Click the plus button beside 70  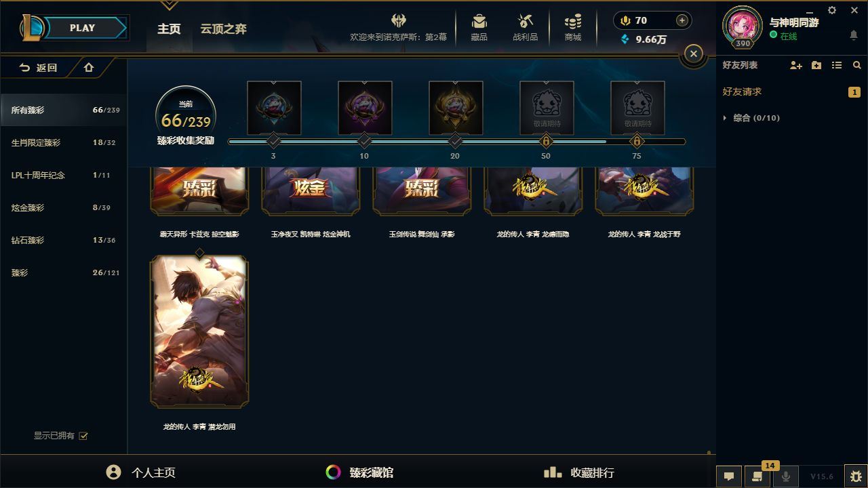682,20
